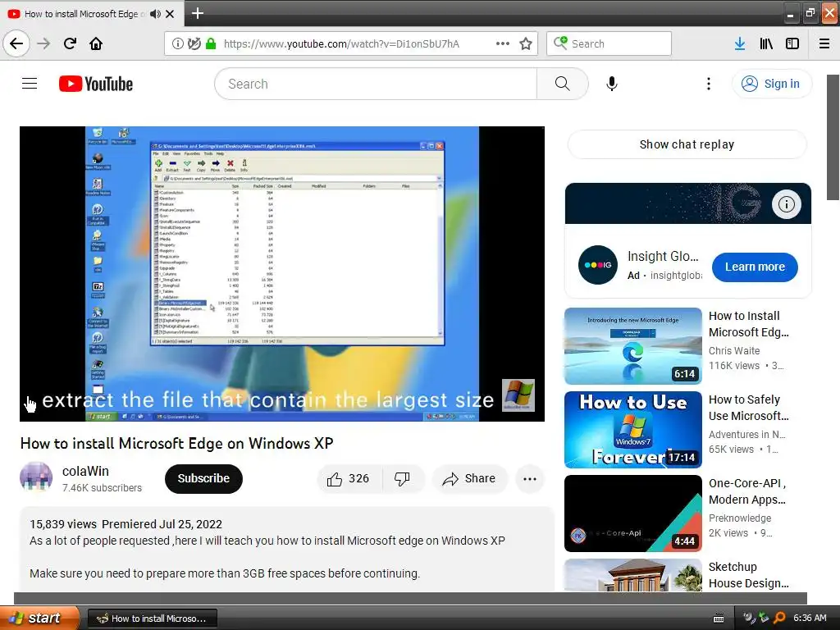Open the colaWin channel name link
840x630 pixels.
coord(85,471)
